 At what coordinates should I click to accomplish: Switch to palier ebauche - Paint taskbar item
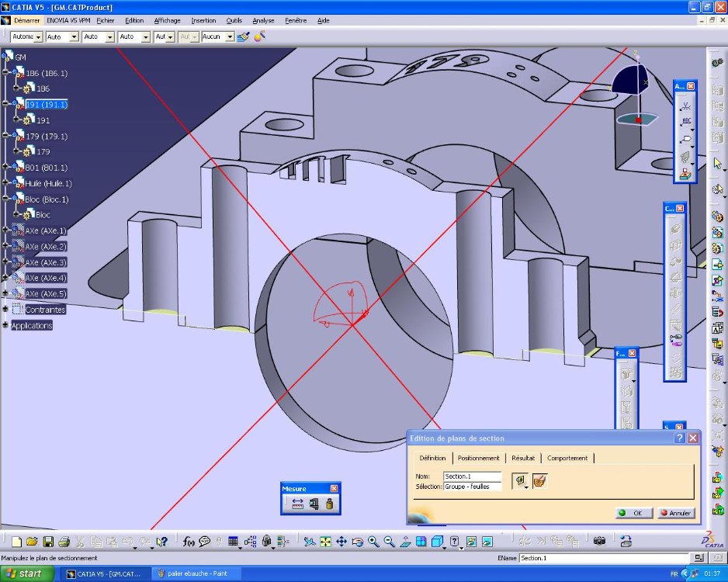pyautogui.click(x=195, y=573)
